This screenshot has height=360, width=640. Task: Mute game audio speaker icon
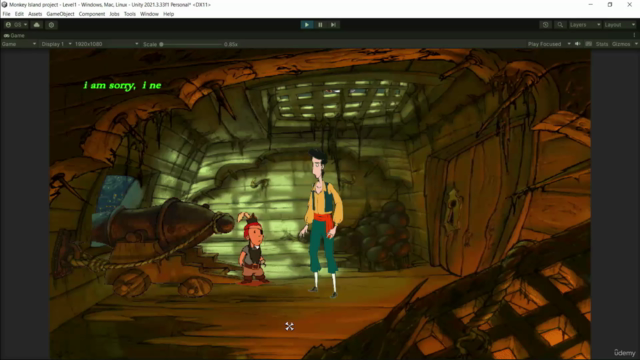578,44
